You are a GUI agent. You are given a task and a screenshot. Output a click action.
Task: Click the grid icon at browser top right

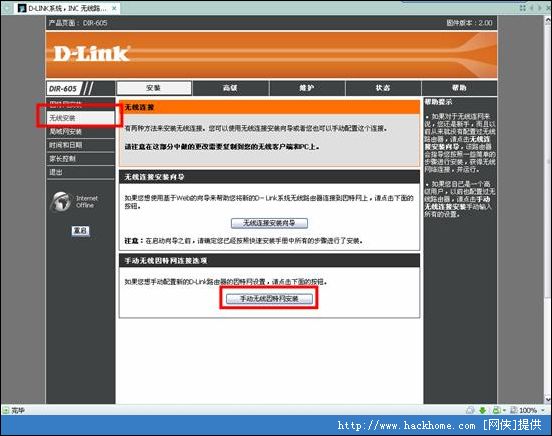coord(522,8)
